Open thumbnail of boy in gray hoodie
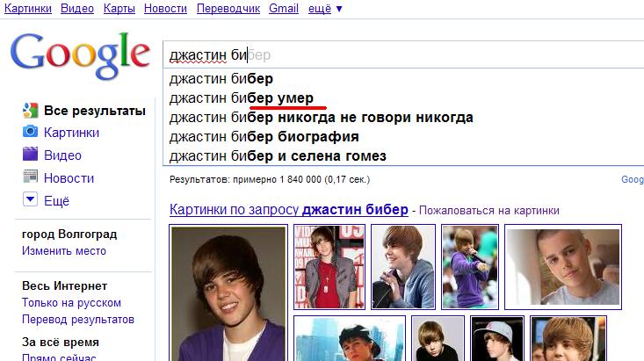This screenshot has height=361, width=644. point(403,267)
